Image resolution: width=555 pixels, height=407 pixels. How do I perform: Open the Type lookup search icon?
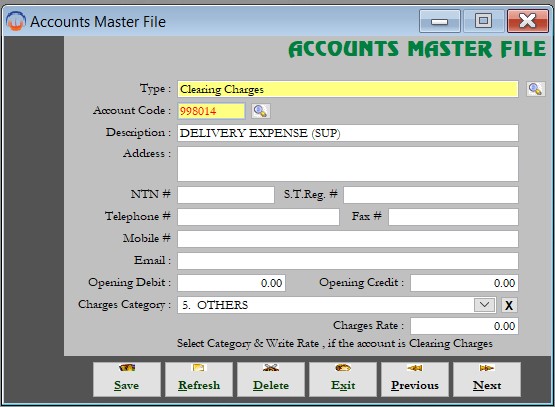point(535,89)
